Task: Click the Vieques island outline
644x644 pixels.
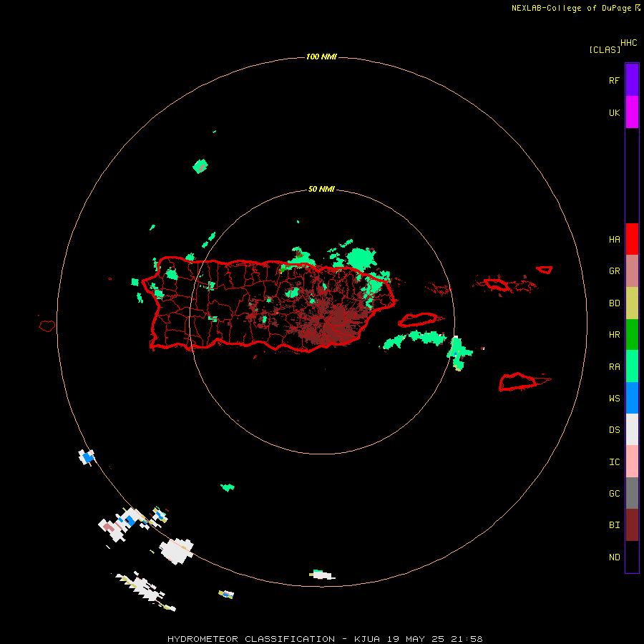Action: [x=419, y=320]
